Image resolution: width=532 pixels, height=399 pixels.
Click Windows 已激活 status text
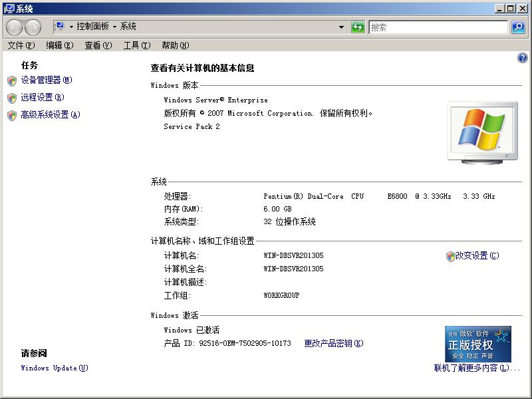click(192, 330)
